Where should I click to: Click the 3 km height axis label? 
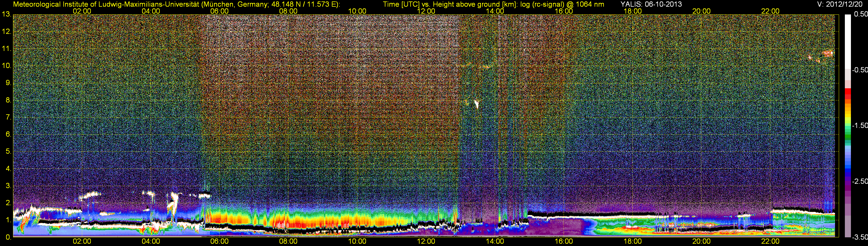click(8, 186)
